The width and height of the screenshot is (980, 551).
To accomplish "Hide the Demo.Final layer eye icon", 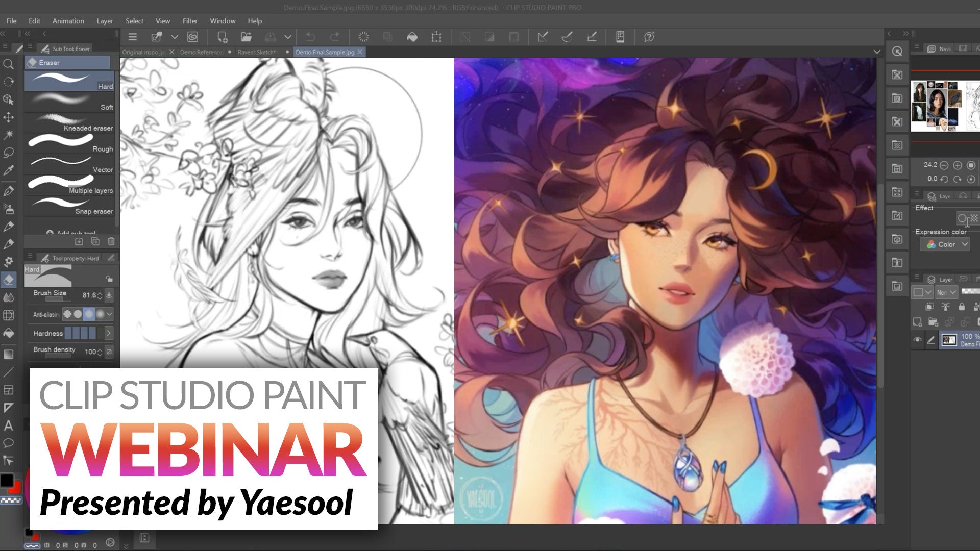I will pyautogui.click(x=917, y=340).
